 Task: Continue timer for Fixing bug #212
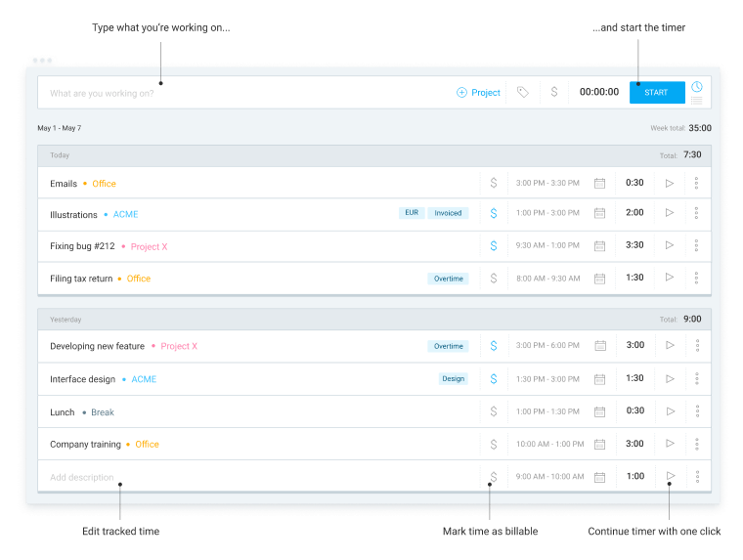click(x=670, y=245)
